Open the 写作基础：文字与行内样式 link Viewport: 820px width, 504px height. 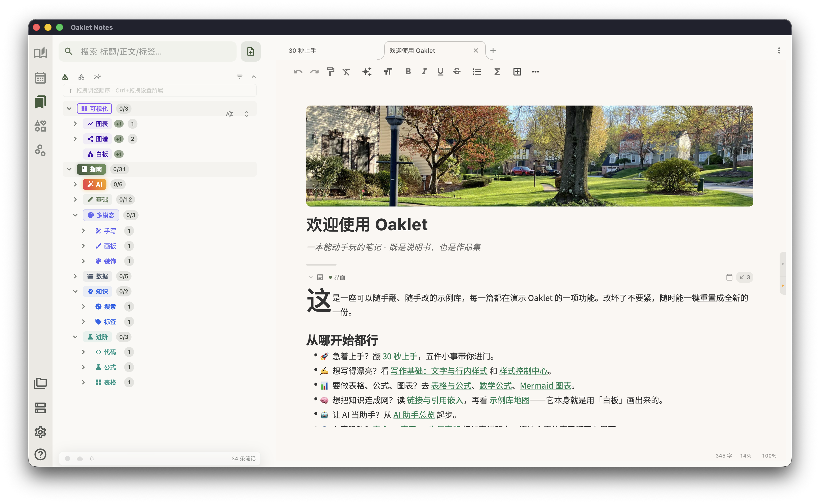[439, 371]
